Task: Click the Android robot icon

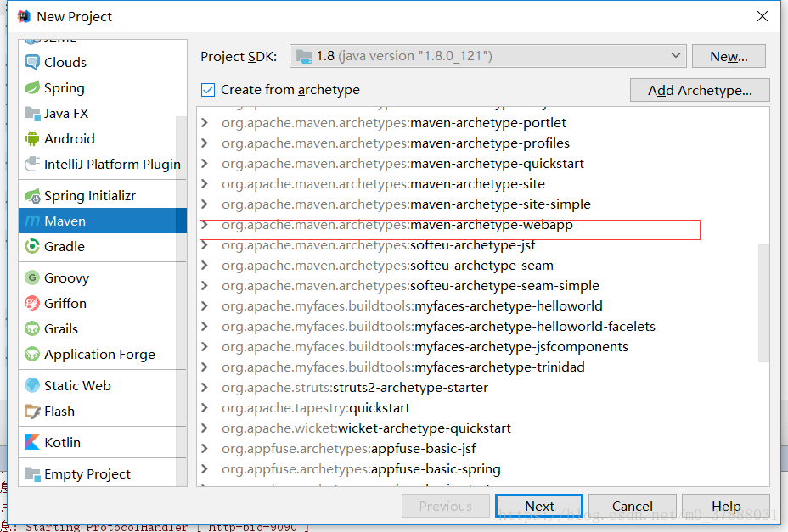Action: (32, 138)
